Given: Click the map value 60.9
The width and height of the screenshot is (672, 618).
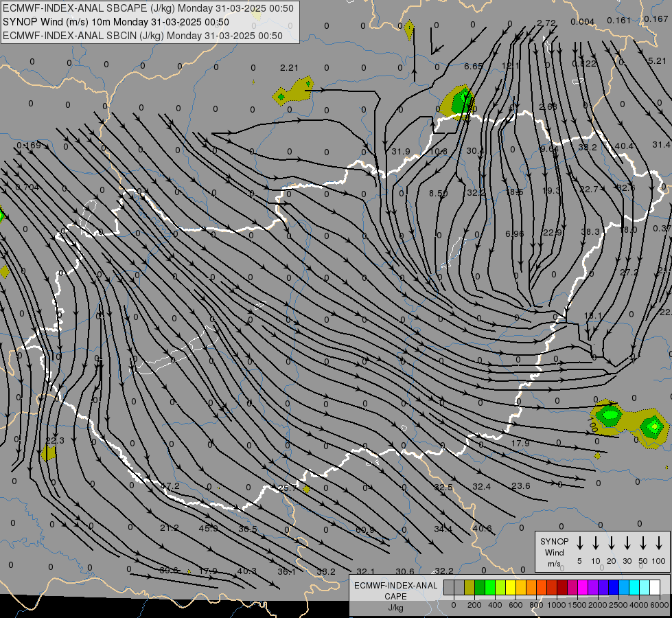Looking at the screenshot, I should pos(364,530).
